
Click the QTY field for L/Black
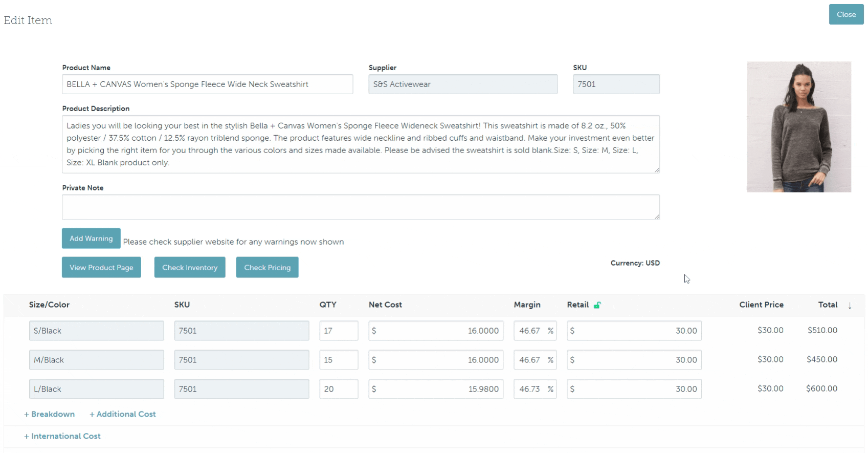[339, 389]
